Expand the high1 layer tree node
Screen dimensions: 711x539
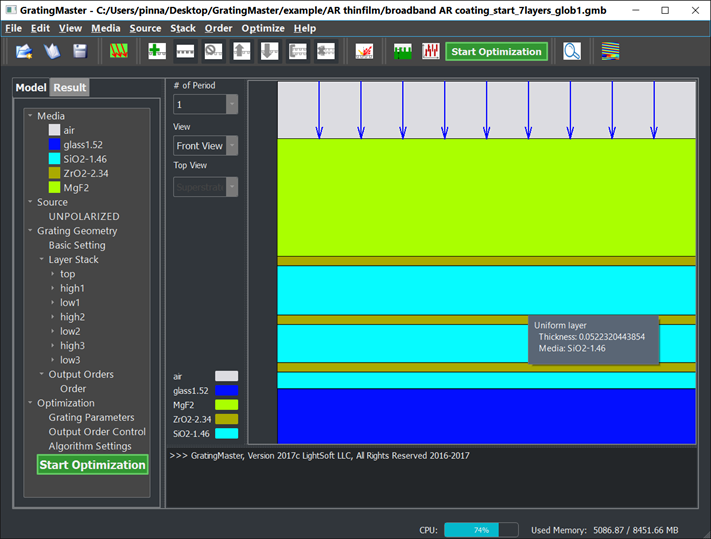click(53, 288)
